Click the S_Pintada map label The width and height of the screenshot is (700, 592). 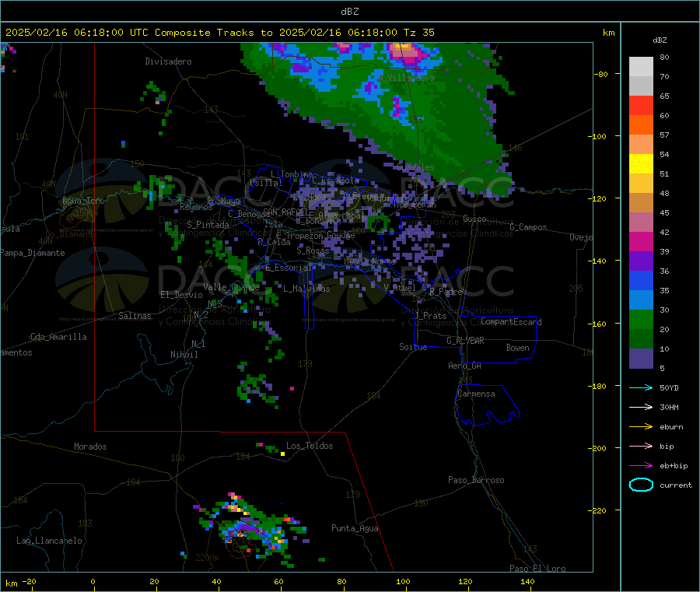click(208, 225)
